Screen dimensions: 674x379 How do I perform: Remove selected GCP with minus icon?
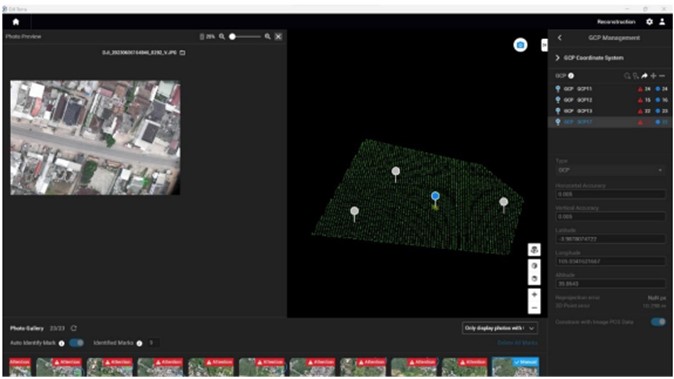pyautogui.click(x=662, y=76)
